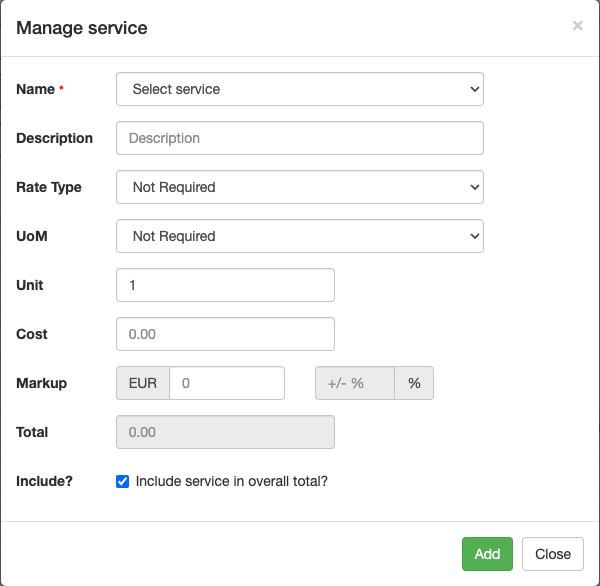The image size is (600, 586).
Task: Focus the Markup amount field beside EUR
Action: pos(227,383)
